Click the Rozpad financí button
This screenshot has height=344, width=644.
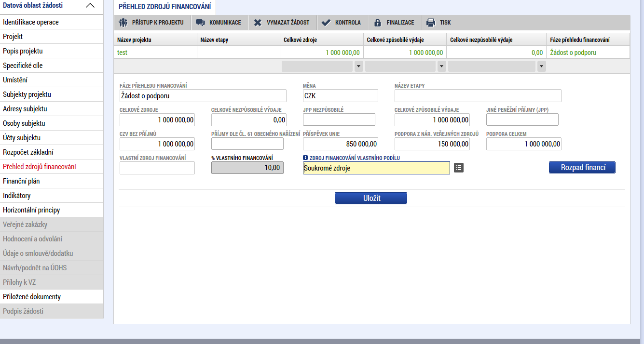tap(582, 168)
